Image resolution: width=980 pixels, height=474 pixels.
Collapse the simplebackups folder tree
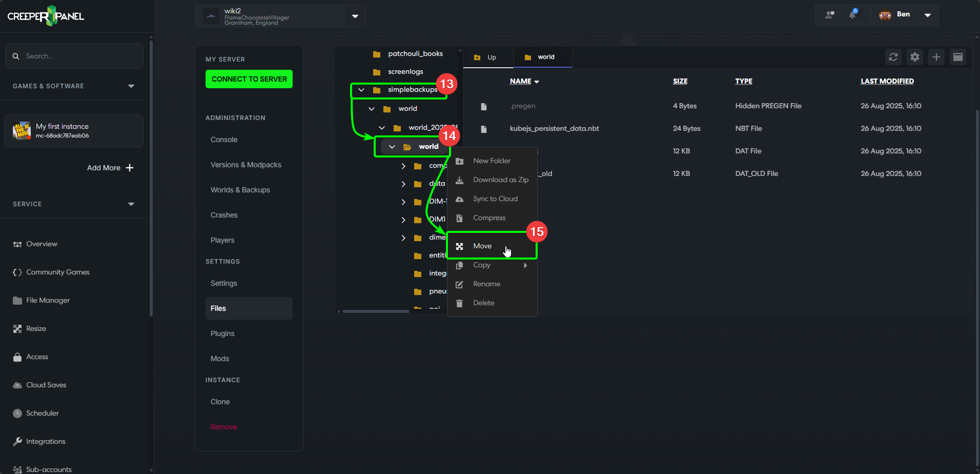click(x=361, y=90)
